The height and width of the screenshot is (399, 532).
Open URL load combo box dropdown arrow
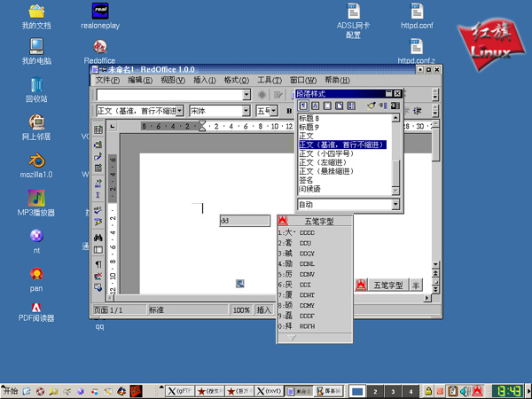(246, 95)
